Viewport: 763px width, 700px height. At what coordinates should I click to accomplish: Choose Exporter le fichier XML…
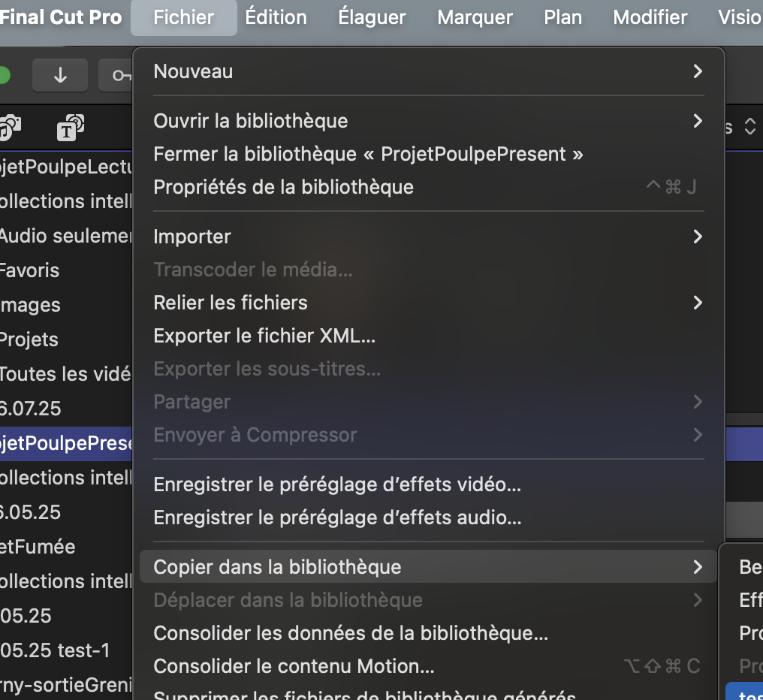coord(264,336)
